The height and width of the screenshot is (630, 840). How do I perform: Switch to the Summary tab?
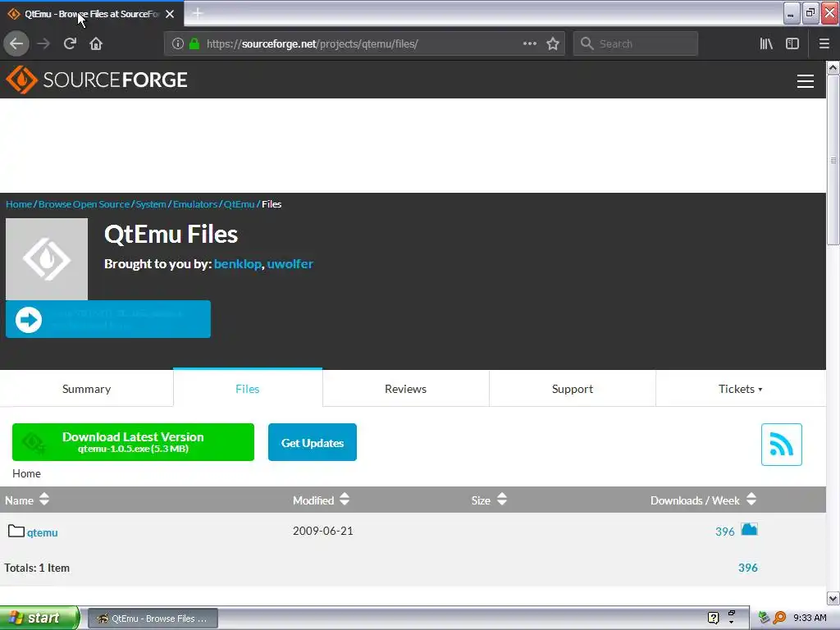tap(86, 389)
